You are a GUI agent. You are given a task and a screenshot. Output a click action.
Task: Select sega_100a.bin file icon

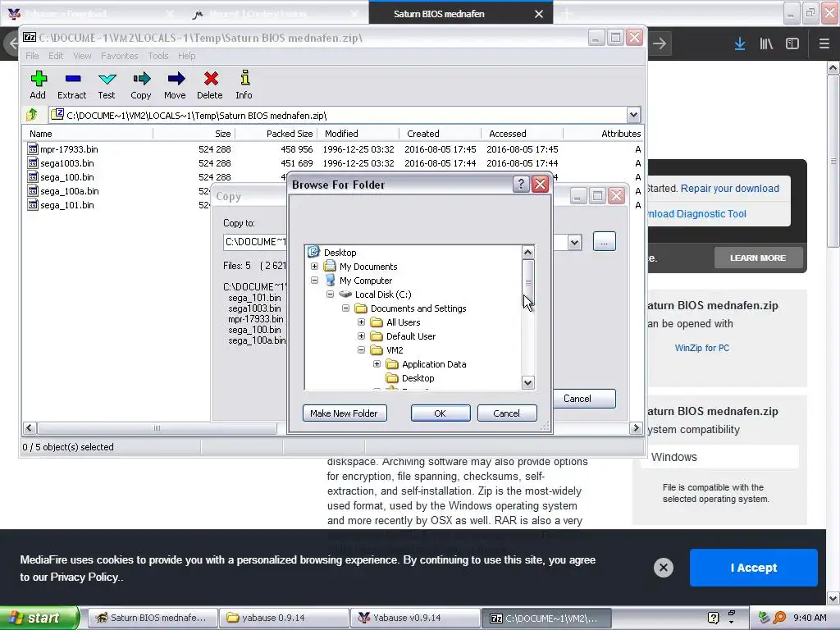tap(33, 190)
